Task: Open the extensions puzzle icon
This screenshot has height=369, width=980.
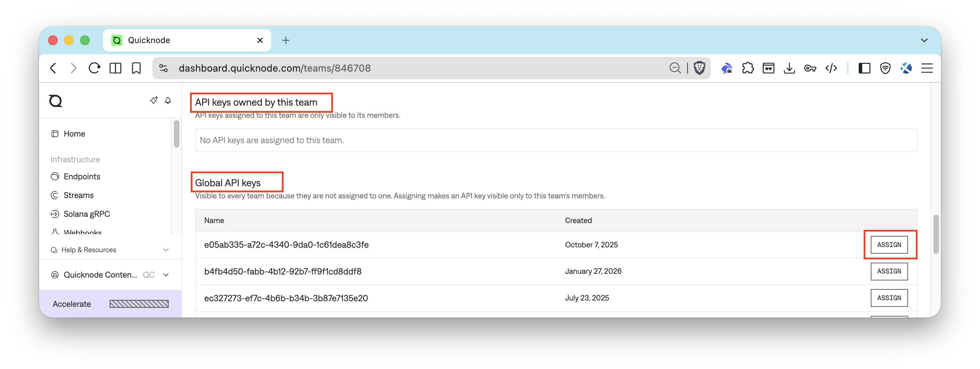Action: click(748, 68)
